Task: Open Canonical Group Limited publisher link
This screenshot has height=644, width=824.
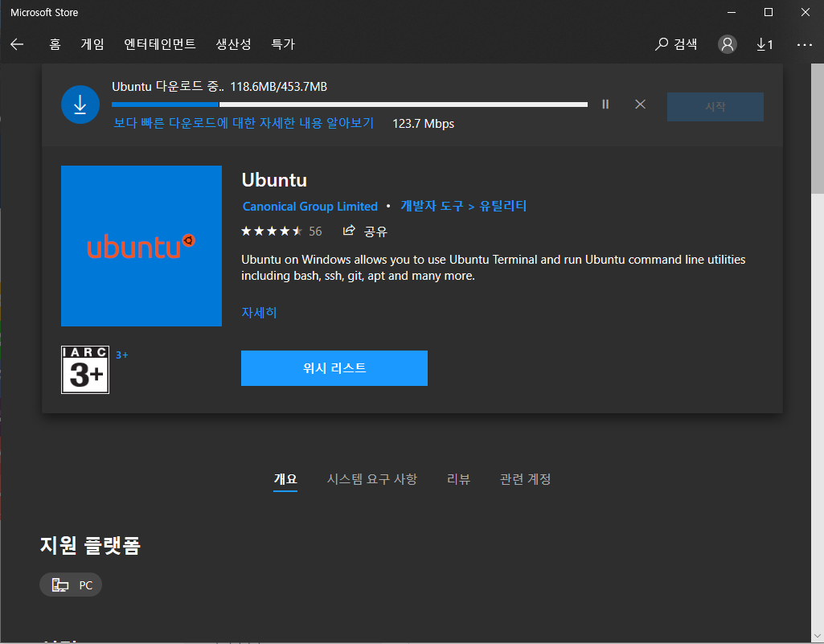Action: [x=310, y=206]
